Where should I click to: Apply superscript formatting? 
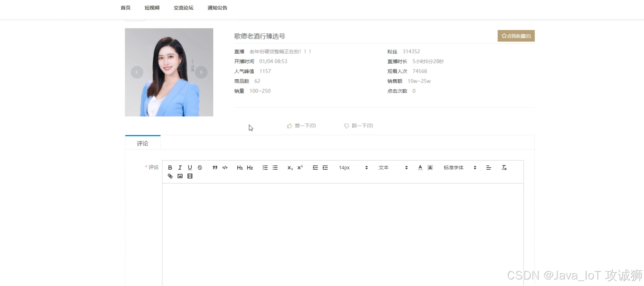click(300, 168)
